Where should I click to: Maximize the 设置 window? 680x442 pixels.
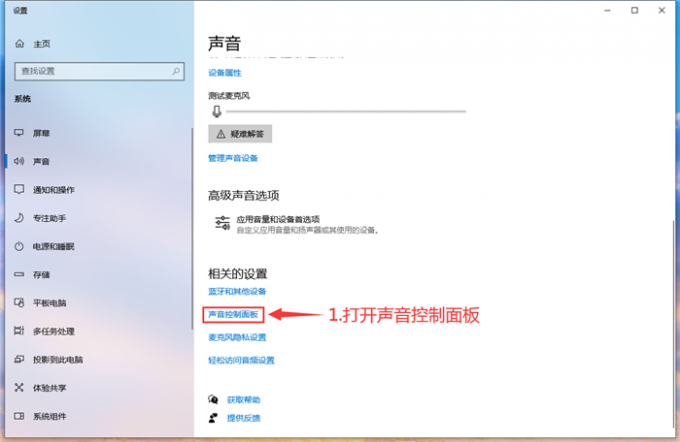click(x=634, y=10)
